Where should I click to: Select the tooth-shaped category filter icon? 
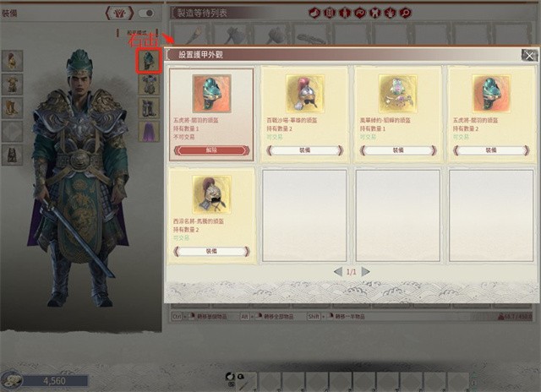(x=375, y=14)
